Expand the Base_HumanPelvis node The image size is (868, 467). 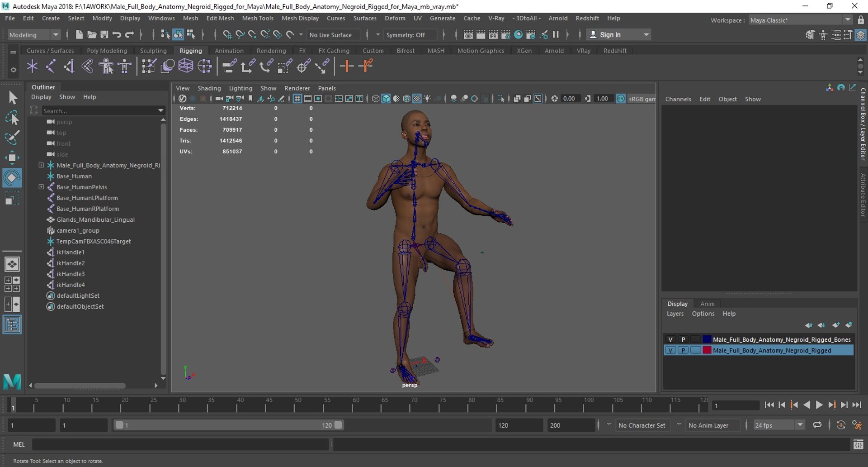(41, 187)
